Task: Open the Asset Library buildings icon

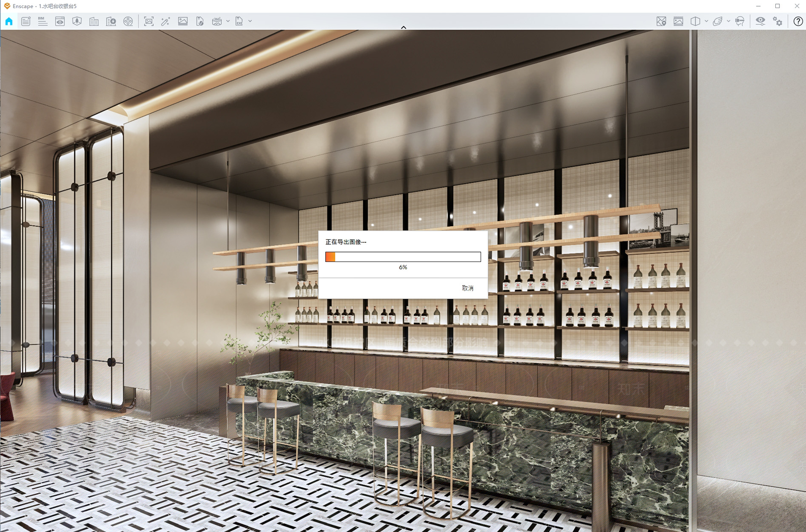Action: click(x=94, y=21)
